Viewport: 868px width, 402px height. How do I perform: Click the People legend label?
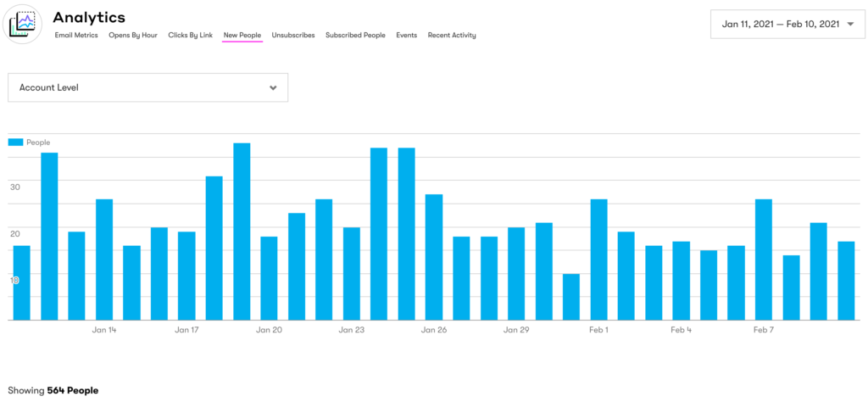[x=38, y=142]
